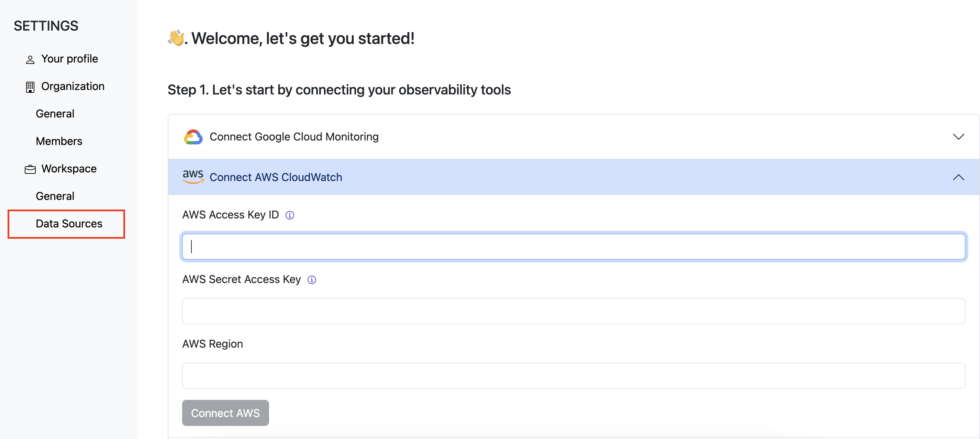Click the AWS Secret Access Key field
Screen dimensions: 980x439
pyautogui.click(x=573, y=311)
